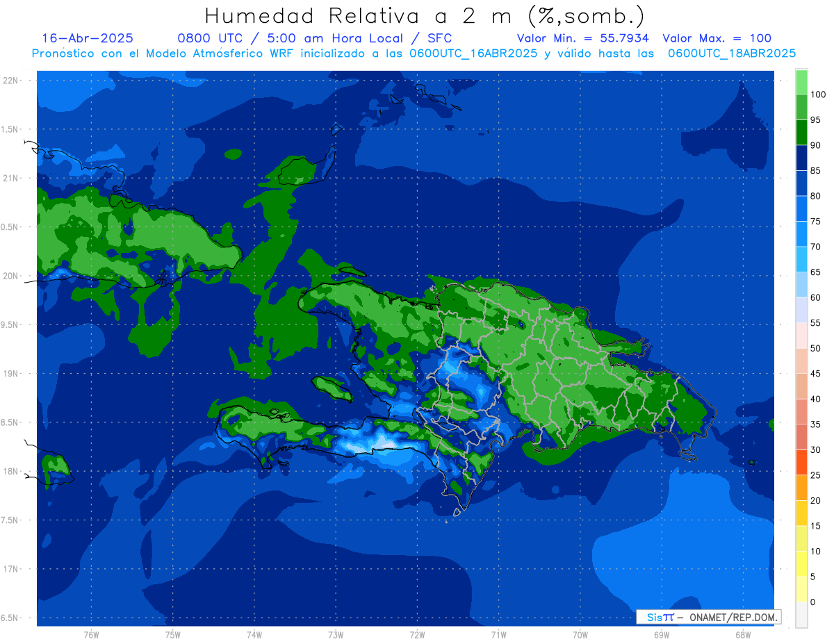The width and height of the screenshot is (834, 644).
Task: Click the 'Valor Min. = 55.7934' value
Action: [x=583, y=38]
